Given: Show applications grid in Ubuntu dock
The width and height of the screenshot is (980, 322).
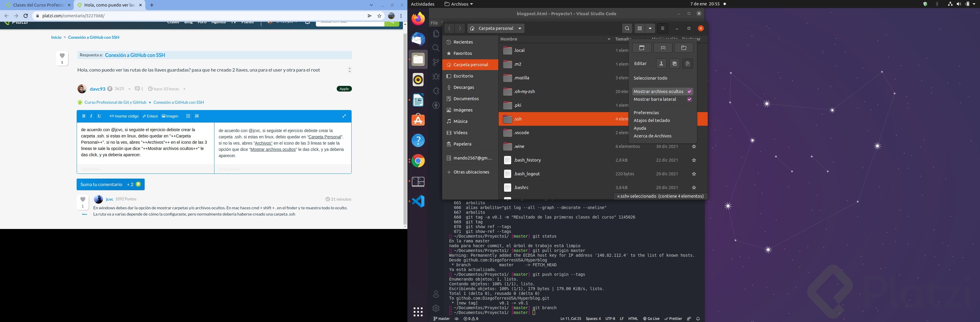Looking at the screenshot, I should [418, 312].
